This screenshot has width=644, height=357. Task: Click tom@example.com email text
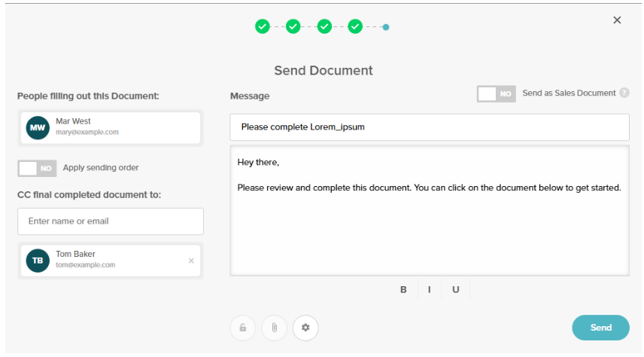[86, 265]
